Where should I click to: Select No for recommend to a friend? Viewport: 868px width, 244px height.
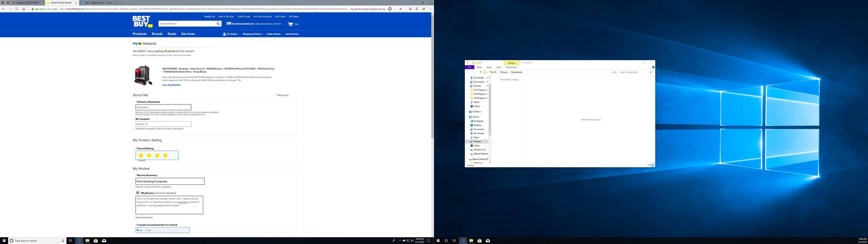146,230
